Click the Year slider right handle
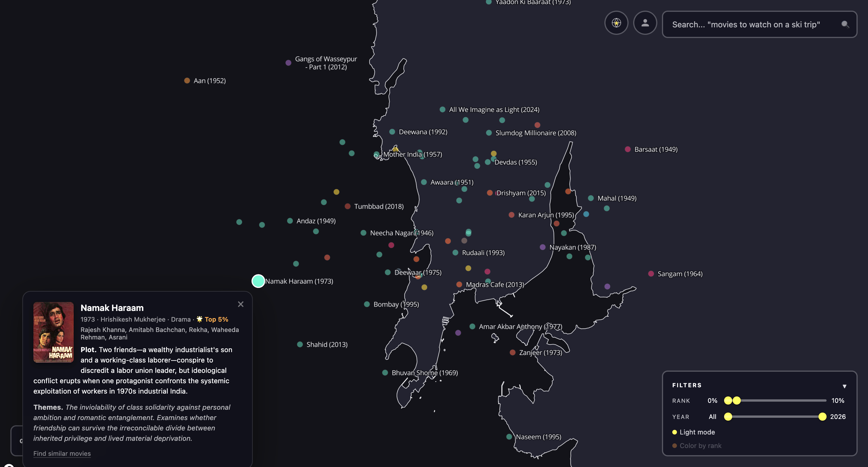Viewport: 868px width, 467px height. (822, 416)
